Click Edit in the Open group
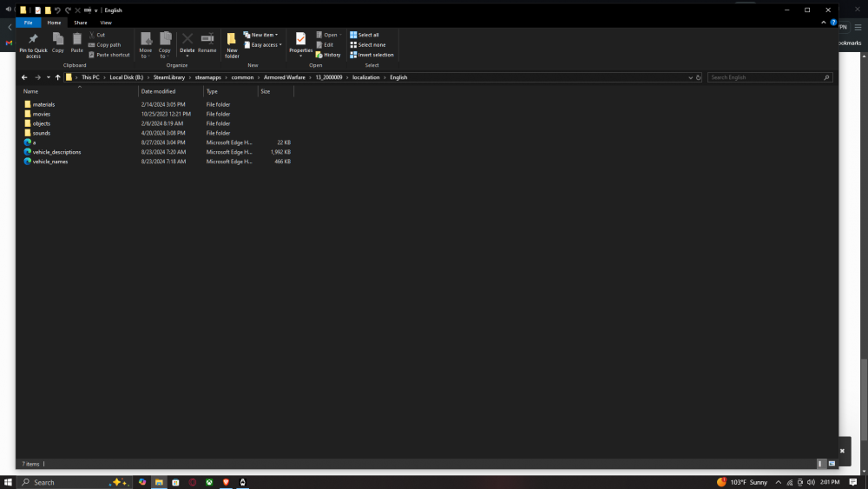Screen dimensions: 868x489 (x=325, y=45)
